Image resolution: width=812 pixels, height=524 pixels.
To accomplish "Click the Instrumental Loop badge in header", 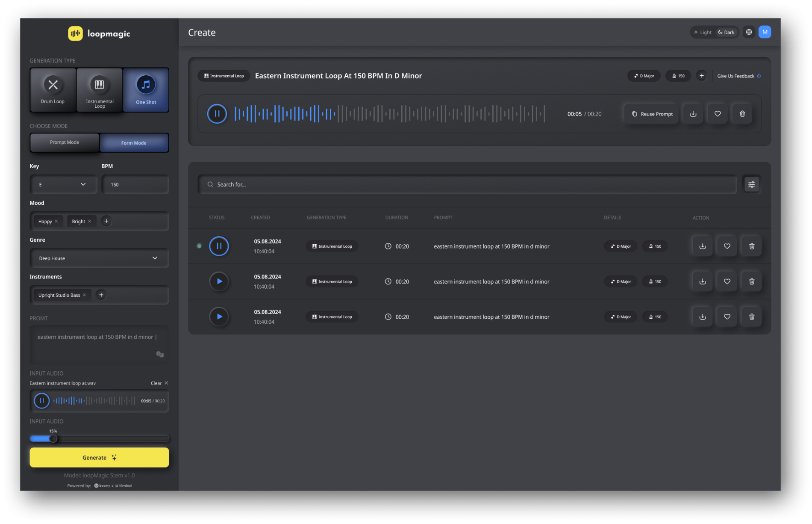I will (224, 76).
